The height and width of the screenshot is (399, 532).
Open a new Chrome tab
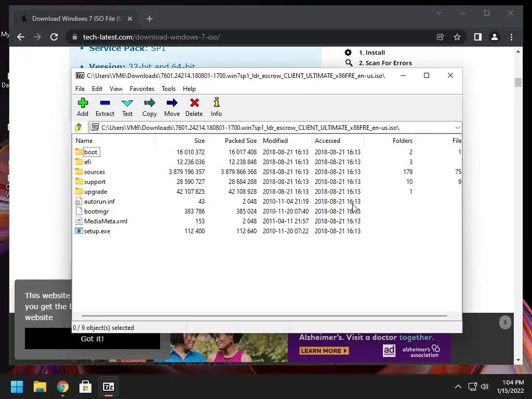click(x=150, y=19)
